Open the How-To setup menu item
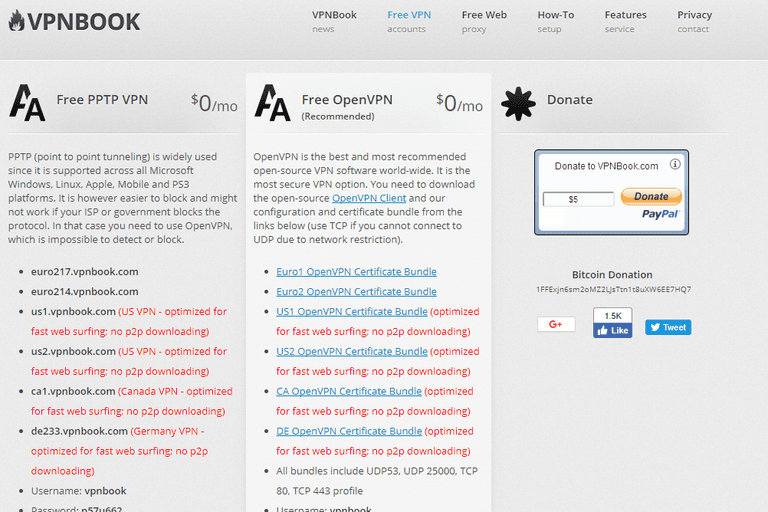Screen dimensions: 768x512 pos(555,22)
